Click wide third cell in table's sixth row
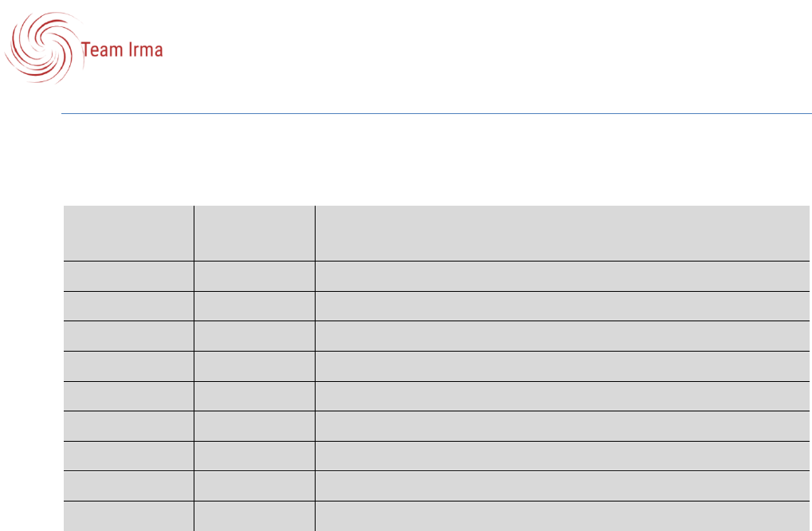The width and height of the screenshot is (812, 531). (x=562, y=396)
